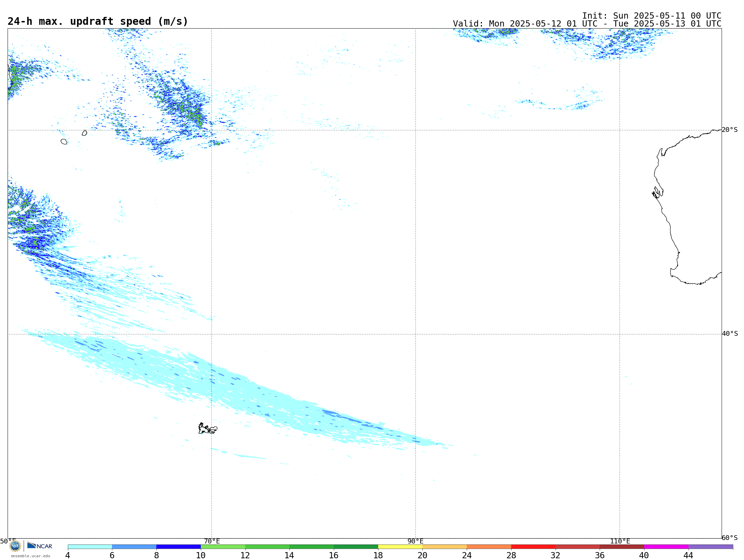Image resolution: width=744 pixels, height=560 pixels.
Task: Click the 70°E longitude label
Action: 212,541
